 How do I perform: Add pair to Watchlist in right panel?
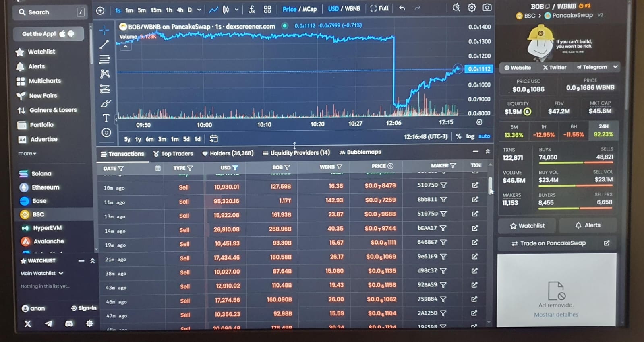(x=527, y=226)
